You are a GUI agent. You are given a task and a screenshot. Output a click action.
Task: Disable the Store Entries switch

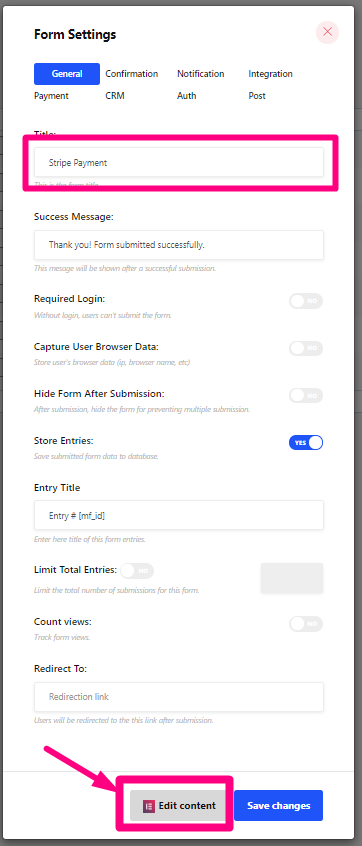pos(306,442)
